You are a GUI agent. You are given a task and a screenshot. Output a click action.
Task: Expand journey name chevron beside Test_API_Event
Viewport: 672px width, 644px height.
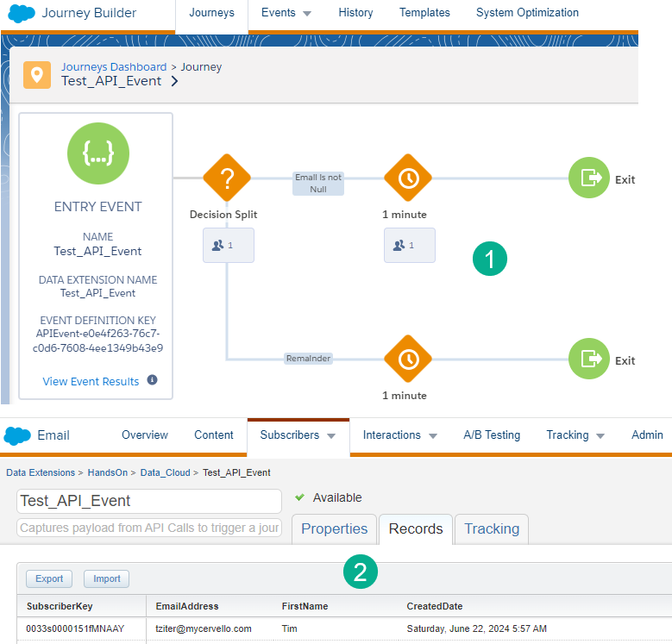(x=174, y=81)
